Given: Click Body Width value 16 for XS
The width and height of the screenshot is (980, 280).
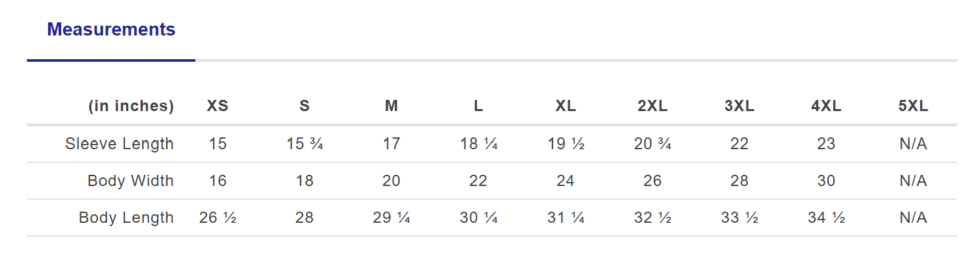Looking at the screenshot, I should click(x=218, y=181).
